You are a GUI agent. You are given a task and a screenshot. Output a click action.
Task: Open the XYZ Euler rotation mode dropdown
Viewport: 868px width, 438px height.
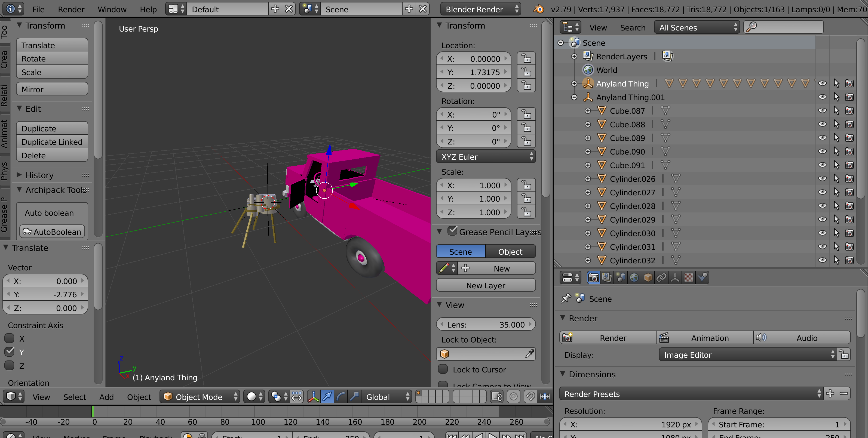(486, 157)
